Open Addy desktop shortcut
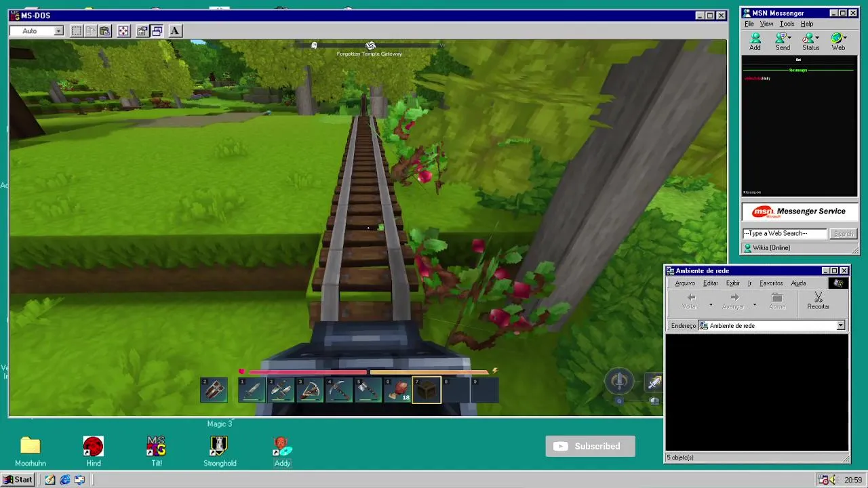868x488 pixels. point(283,451)
